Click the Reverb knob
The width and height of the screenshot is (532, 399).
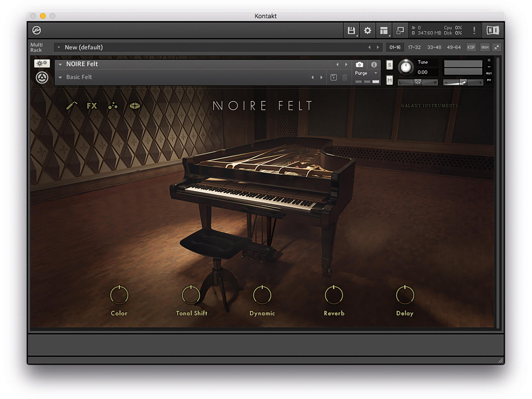pos(334,295)
